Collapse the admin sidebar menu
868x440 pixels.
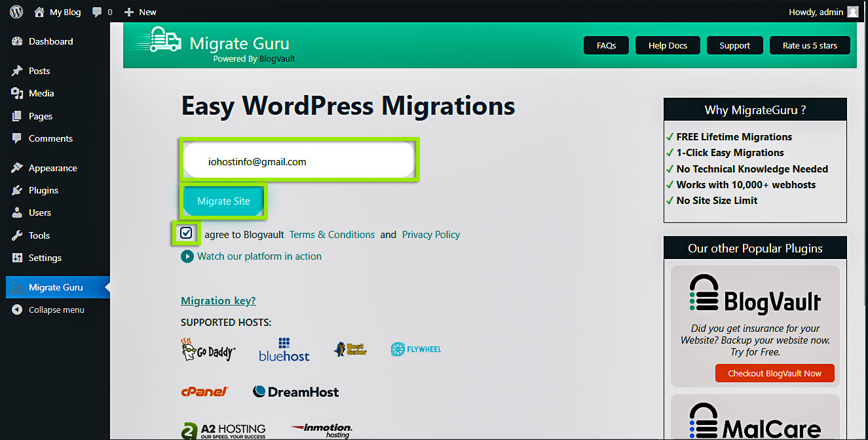tap(56, 310)
